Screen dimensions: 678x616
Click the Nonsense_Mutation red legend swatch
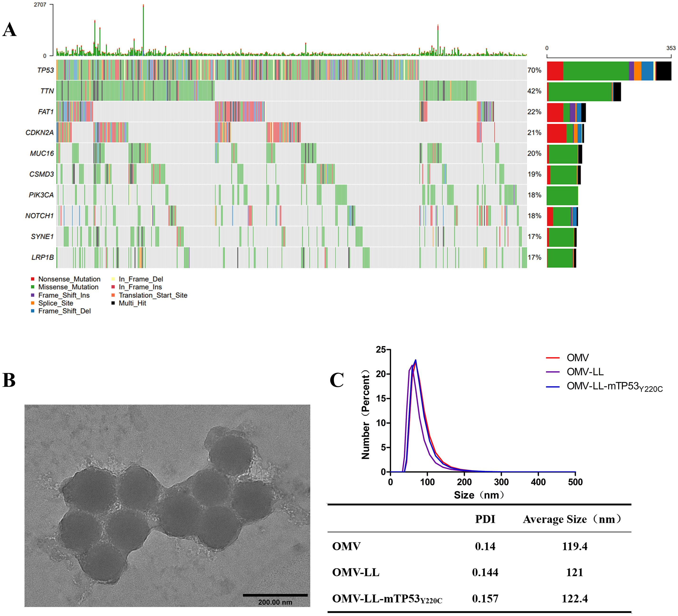pos(33,279)
